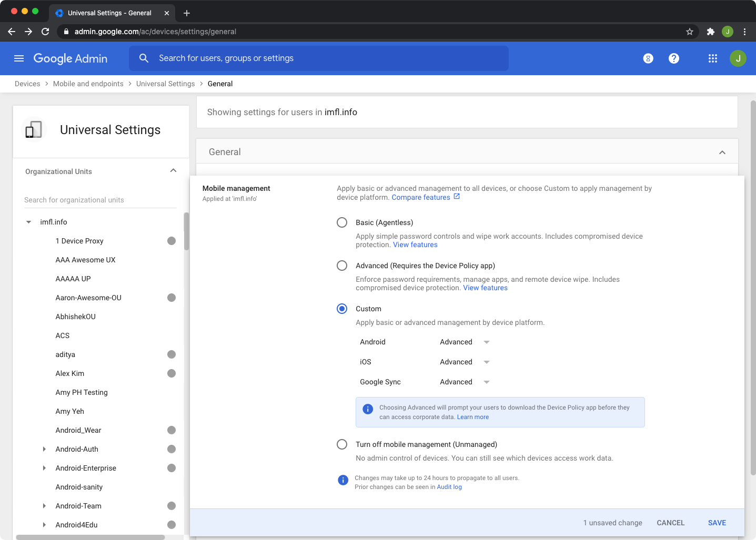Select the AAA Awesome UX org unit
This screenshot has width=756, height=540.
click(85, 260)
